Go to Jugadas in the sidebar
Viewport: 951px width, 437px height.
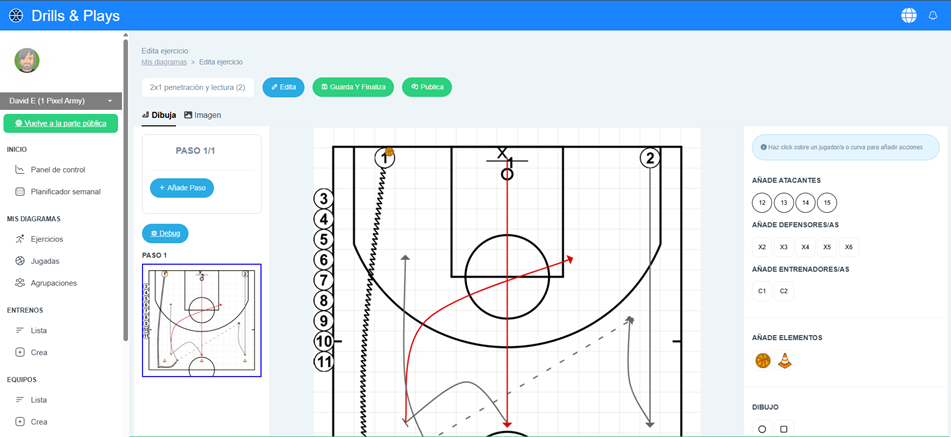(x=45, y=261)
